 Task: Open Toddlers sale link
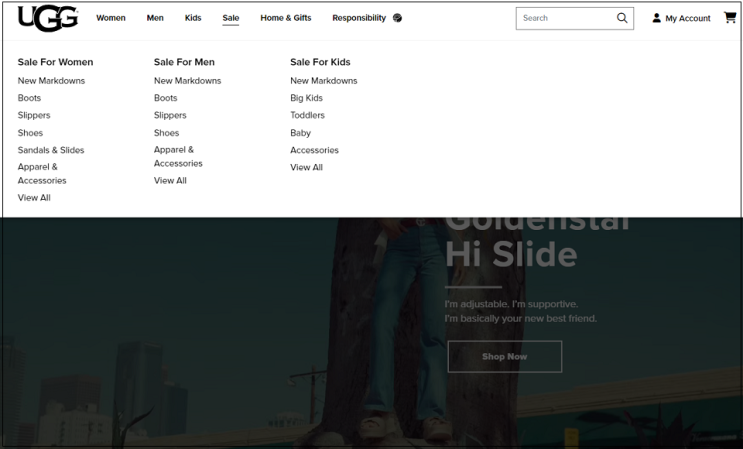click(x=308, y=115)
